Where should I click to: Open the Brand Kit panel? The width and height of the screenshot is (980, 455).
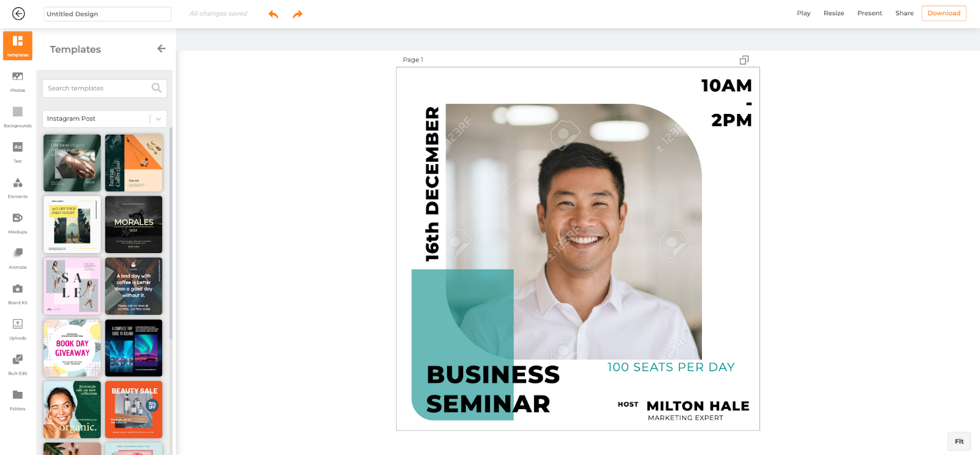[18, 293]
